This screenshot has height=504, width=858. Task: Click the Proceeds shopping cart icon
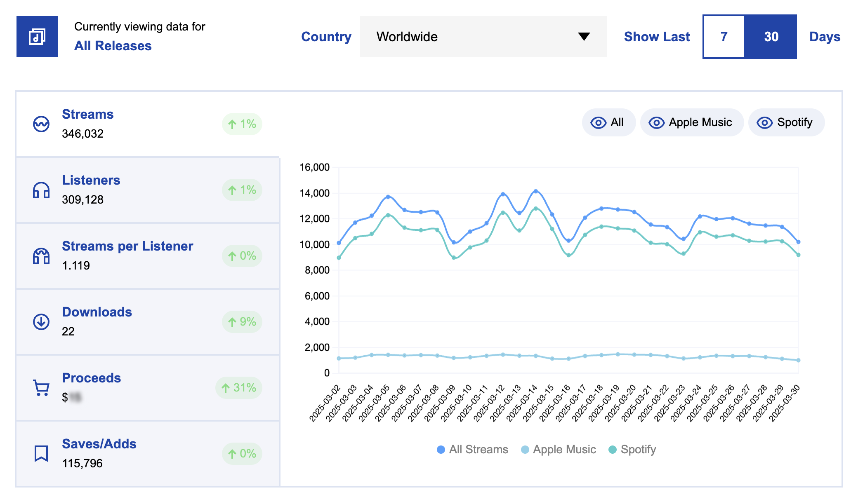(41, 388)
